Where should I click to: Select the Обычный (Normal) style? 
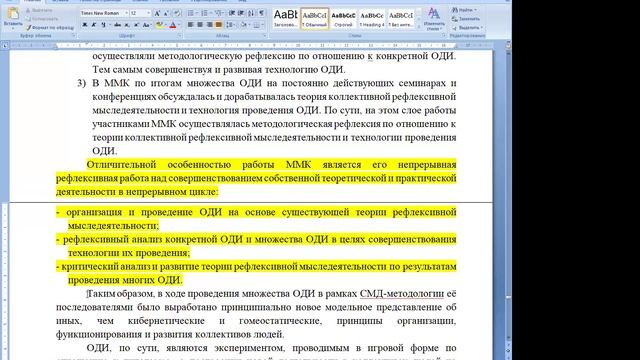pos(314,18)
